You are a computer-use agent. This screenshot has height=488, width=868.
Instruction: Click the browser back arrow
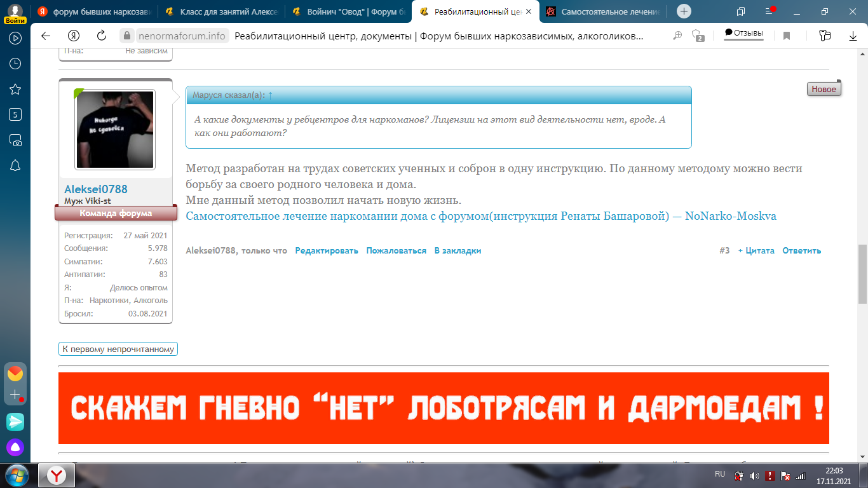[x=46, y=36]
